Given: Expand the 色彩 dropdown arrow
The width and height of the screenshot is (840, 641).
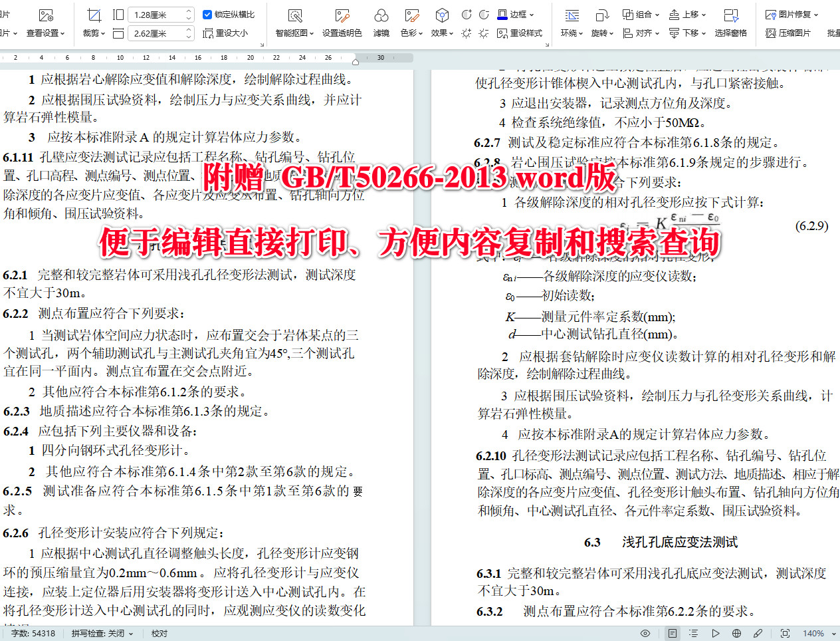Looking at the screenshot, I should 421,33.
